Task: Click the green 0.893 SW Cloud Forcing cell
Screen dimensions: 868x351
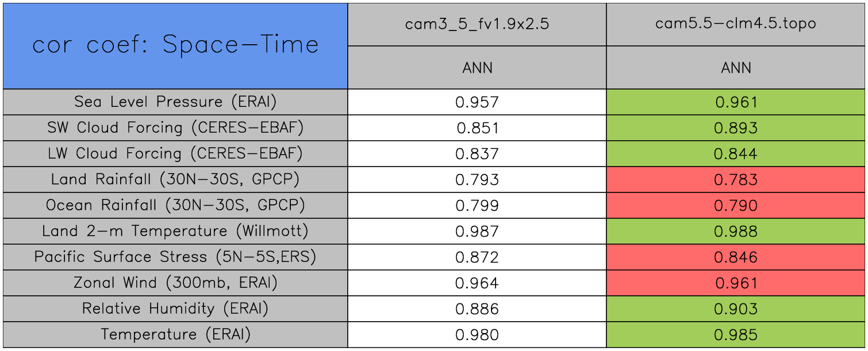Action: pyautogui.click(x=736, y=128)
